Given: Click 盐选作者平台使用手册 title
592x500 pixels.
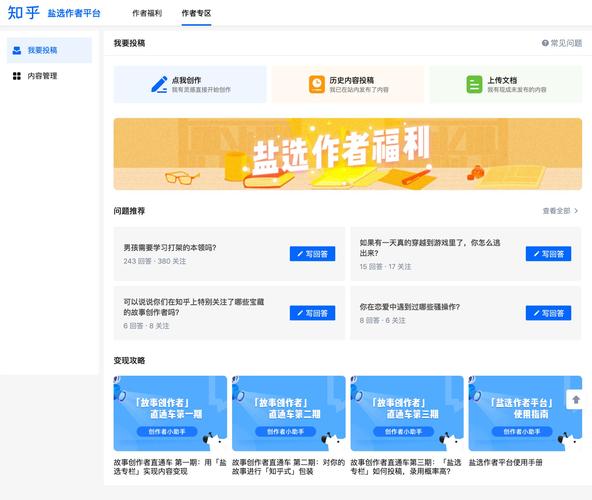Looking at the screenshot, I should [506, 462].
